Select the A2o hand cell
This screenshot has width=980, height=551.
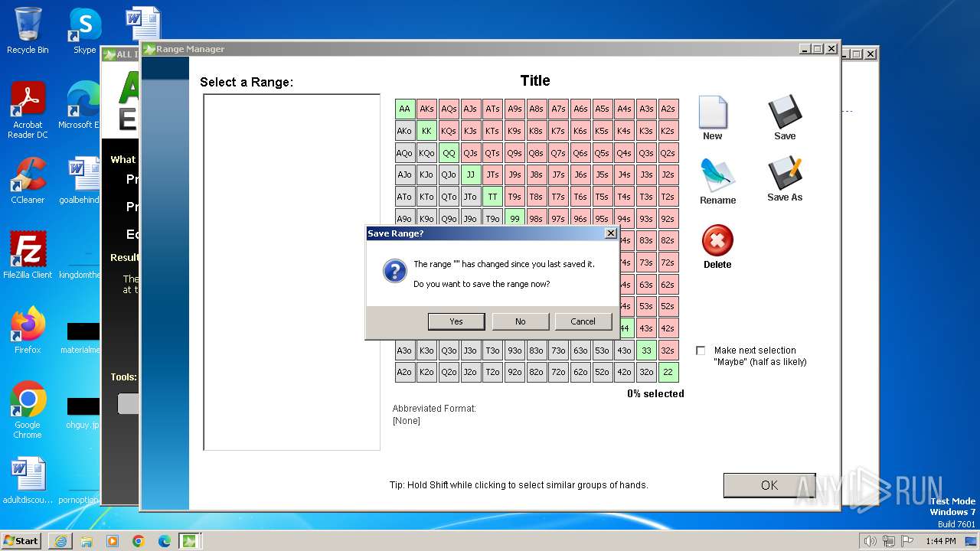click(x=405, y=373)
